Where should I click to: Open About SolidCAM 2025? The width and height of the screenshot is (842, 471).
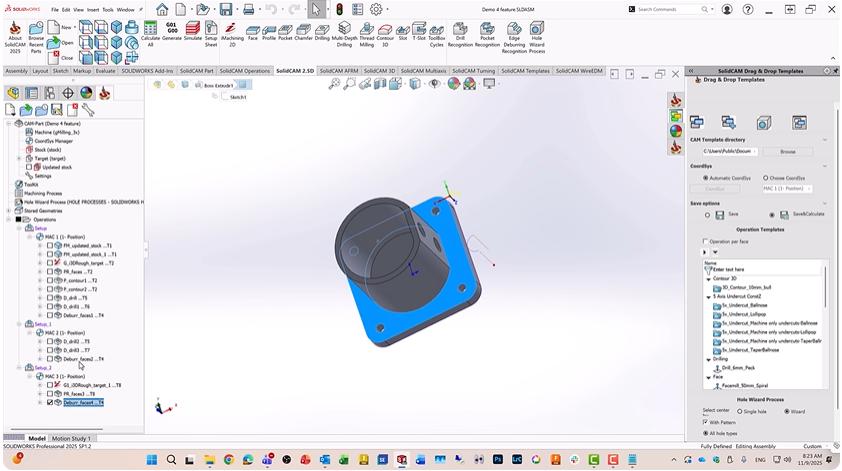(15, 37)
